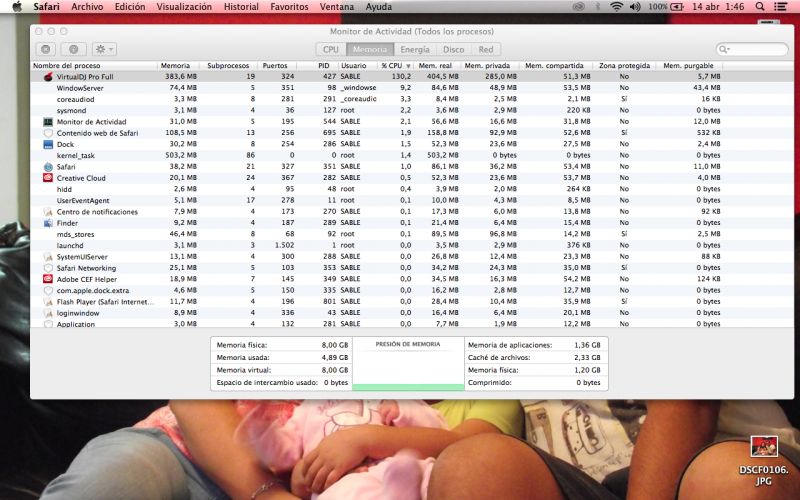Sort by the % CPU column header

[x=395, y=66]
